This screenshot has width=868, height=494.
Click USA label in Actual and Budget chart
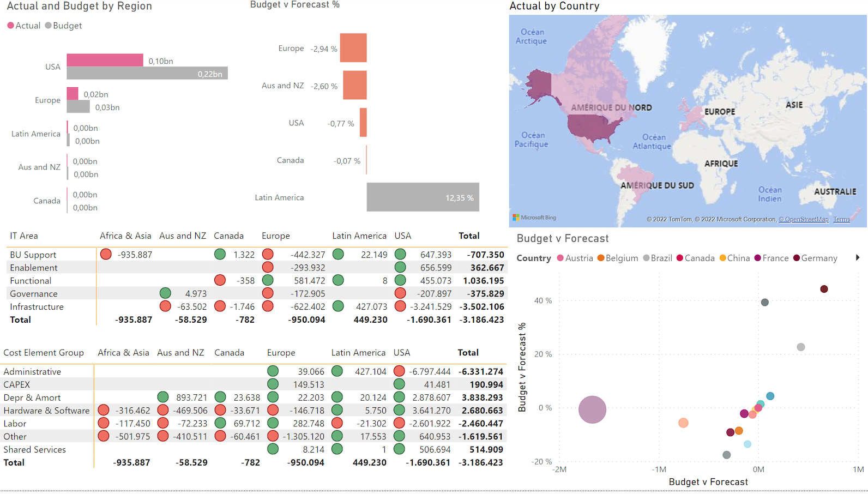(x=53, y=67)
